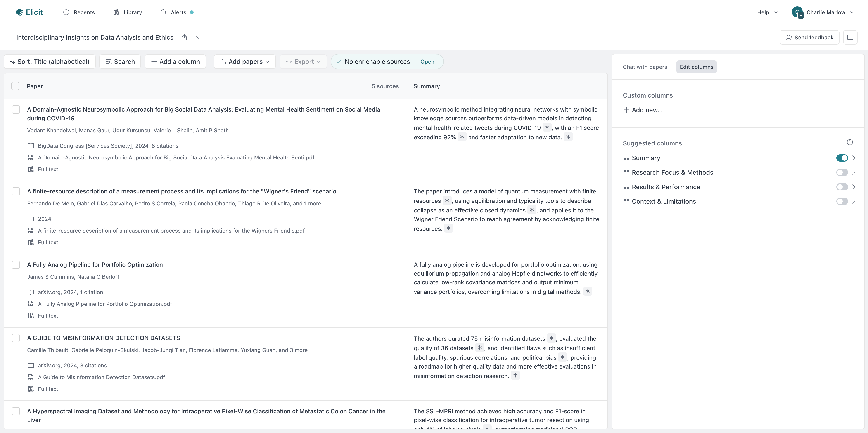Click the Elicit logo icon

coord(19,12)
